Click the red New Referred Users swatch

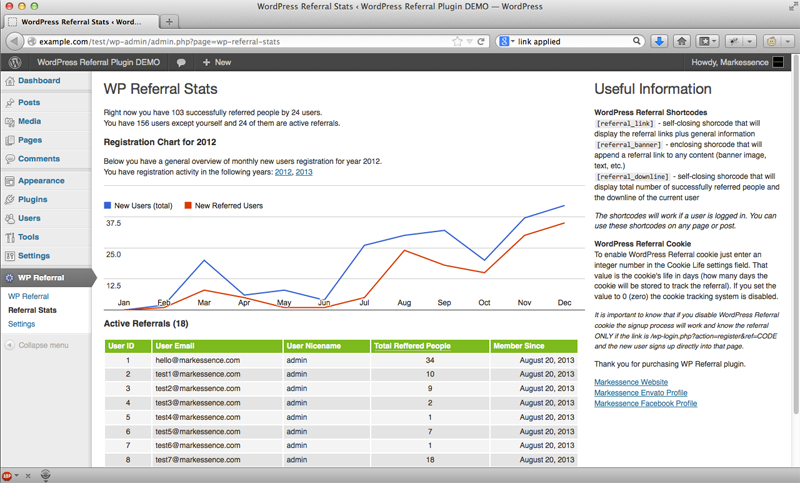pos(188,206)
